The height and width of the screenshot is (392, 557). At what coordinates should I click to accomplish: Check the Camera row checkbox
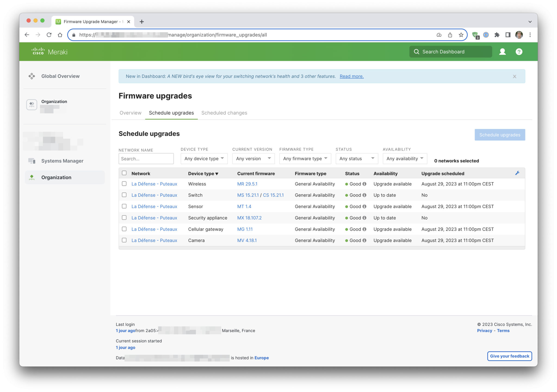[x=124, y=240]
